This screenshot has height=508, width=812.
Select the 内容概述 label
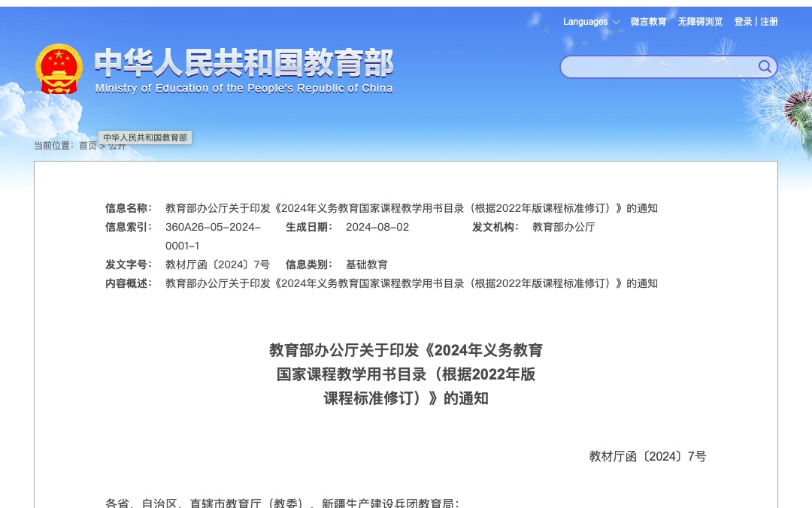129,283
